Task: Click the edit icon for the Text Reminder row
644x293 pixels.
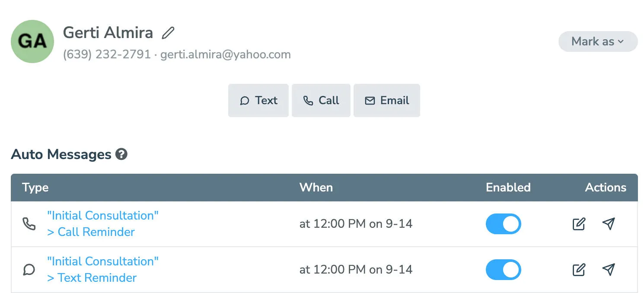Action: pos(578,270)
